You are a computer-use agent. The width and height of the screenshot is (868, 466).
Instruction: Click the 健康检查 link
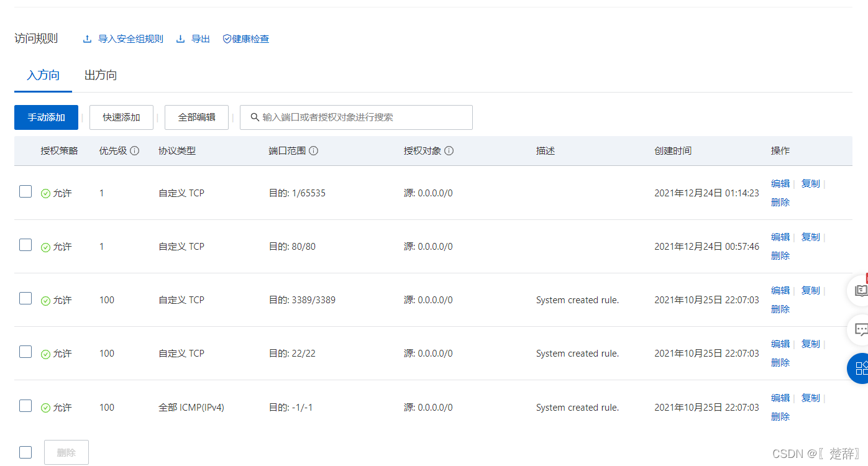(250, 39)
